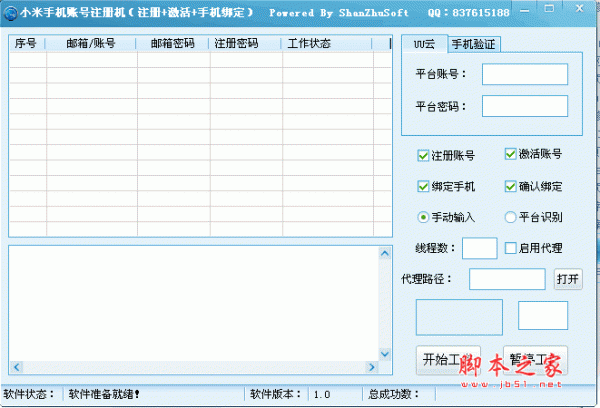Viewport: 600px width, 408px height.
Task: Click the 注册密码 column header
Action: [x=245, y=43]
